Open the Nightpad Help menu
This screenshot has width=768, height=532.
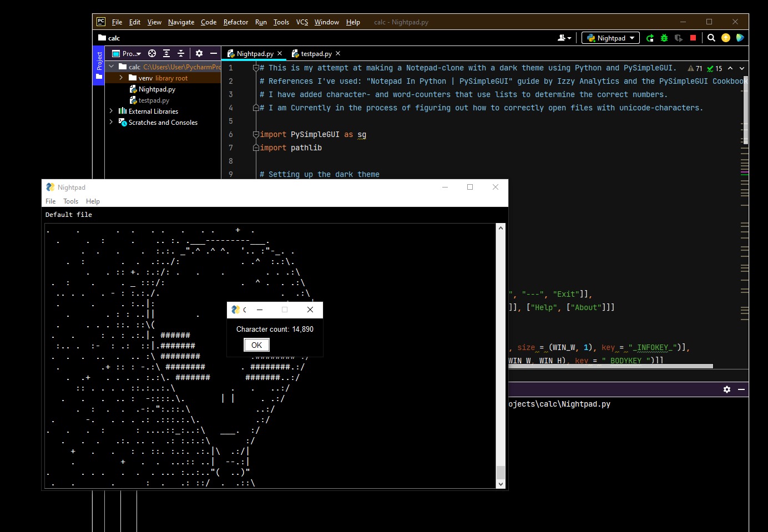click(x=93, y=201)
